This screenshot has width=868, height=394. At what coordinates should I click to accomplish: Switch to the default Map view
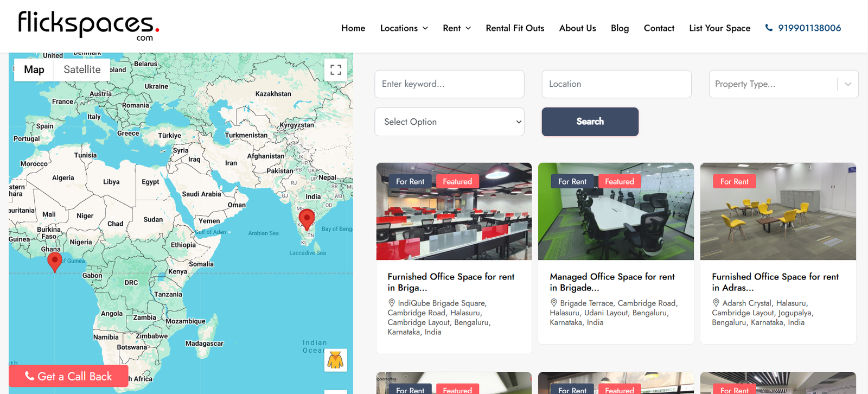coord(34,69)
